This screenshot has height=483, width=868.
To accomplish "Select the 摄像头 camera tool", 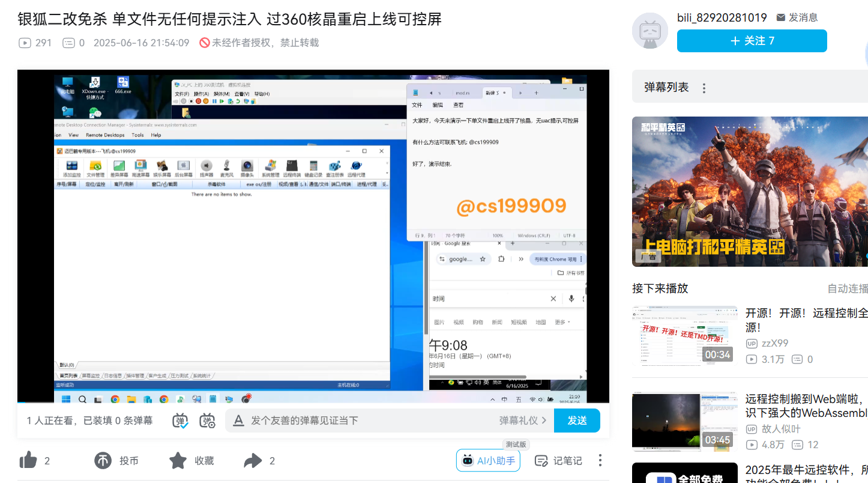I will click(247, 166).
